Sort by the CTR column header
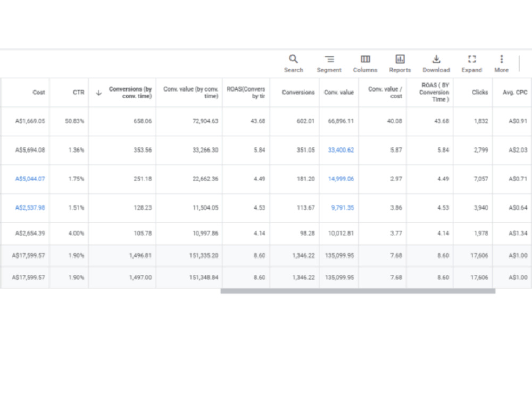 click(78, 92)
